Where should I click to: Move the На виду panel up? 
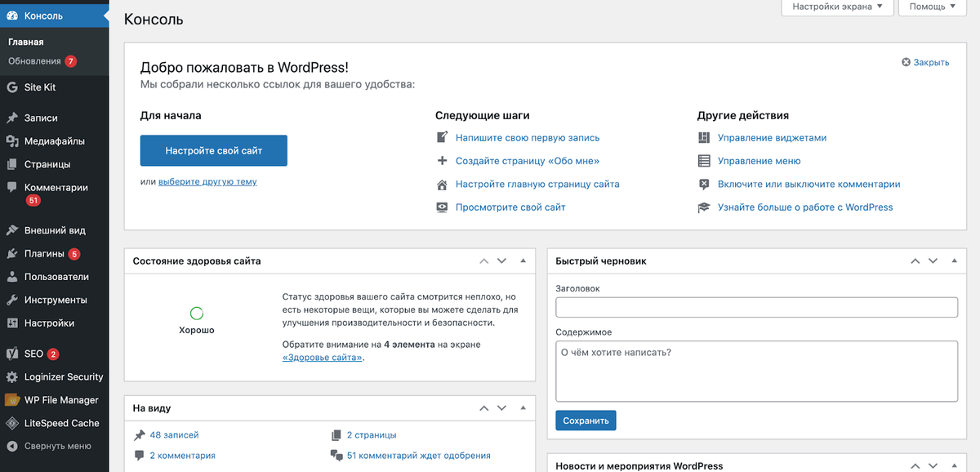click(x=483, y=407)
